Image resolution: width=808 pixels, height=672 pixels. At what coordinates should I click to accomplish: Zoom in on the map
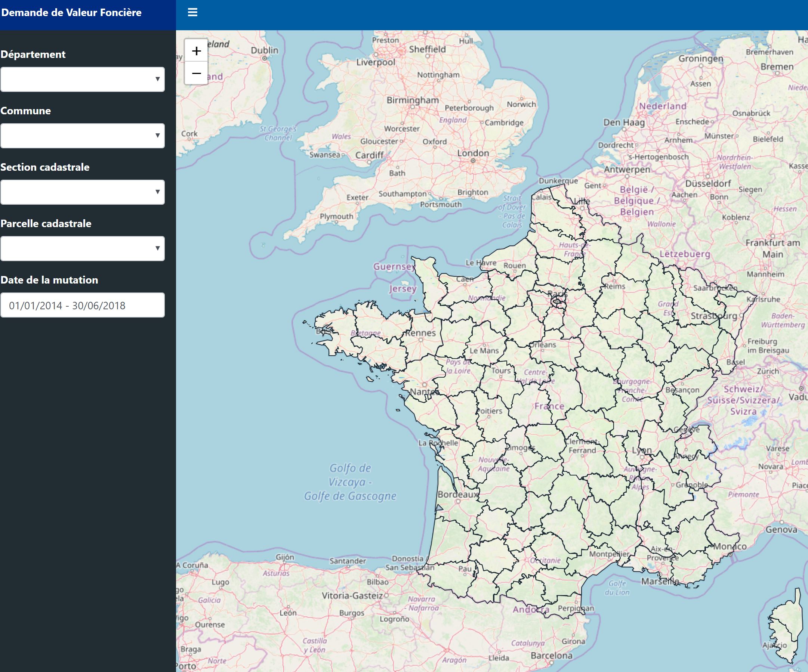tap(196, 51)
